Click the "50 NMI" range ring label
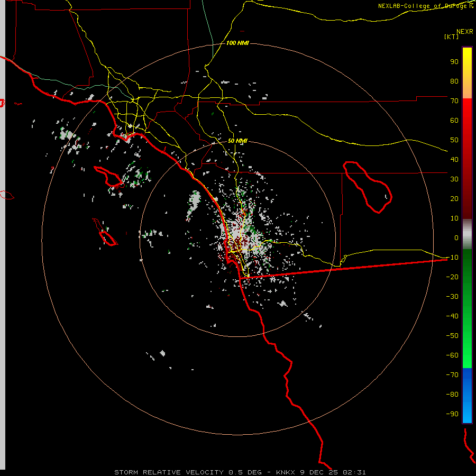Viewport: 476px width, 476px height. click(237, 141)
